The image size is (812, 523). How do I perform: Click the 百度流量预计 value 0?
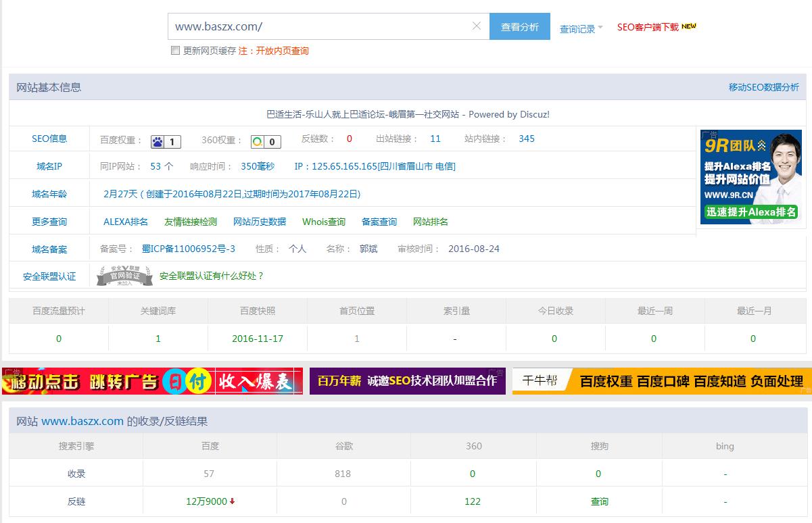pyautogui.click(x=59, y=339)
